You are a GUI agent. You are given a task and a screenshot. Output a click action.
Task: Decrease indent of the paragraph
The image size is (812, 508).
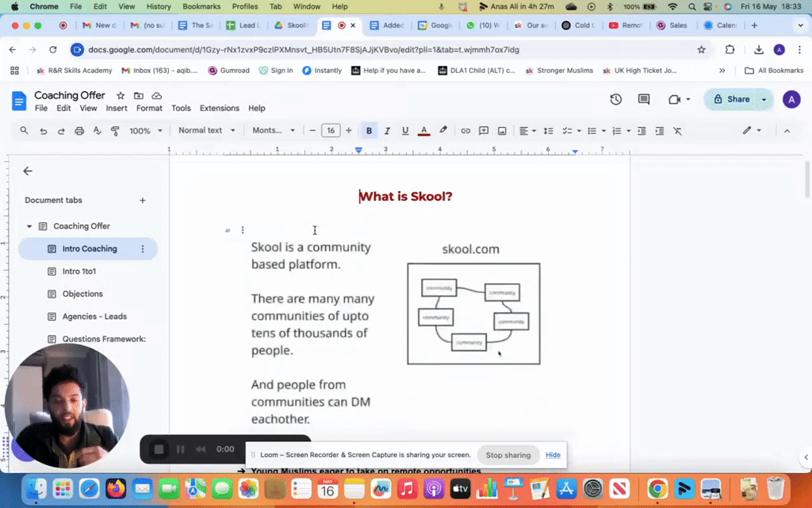click(x=642, y=131)
